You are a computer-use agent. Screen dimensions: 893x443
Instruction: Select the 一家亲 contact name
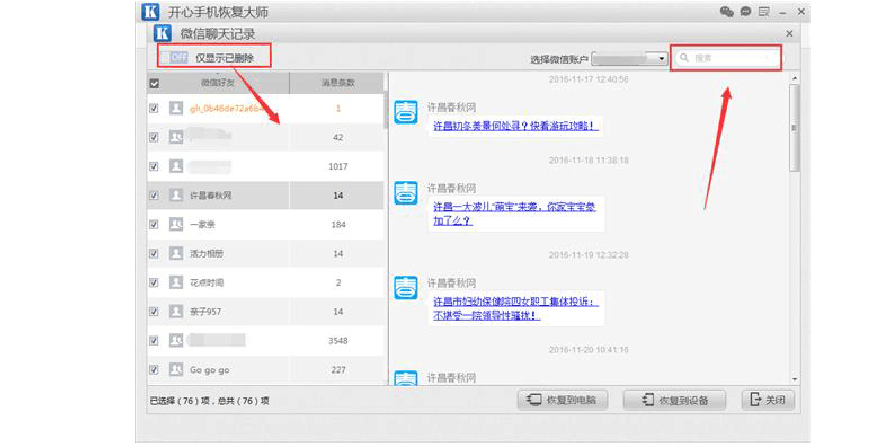pos(203,224)
